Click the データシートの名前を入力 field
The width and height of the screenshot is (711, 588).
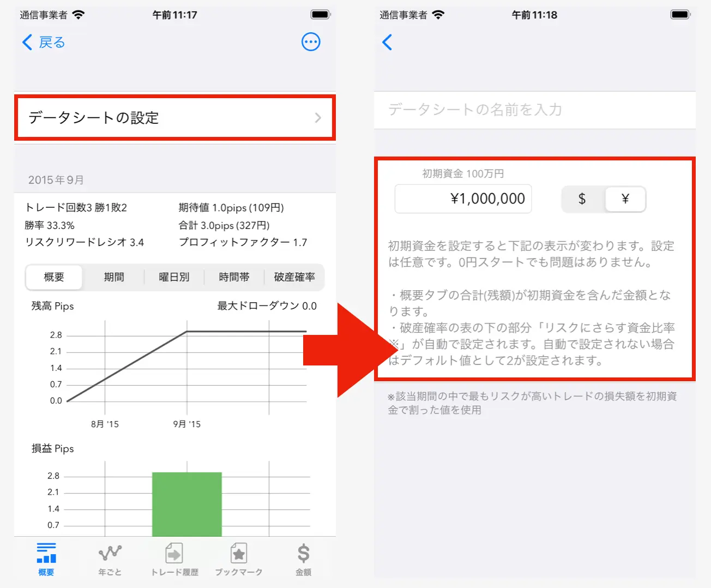click(535, 110)
